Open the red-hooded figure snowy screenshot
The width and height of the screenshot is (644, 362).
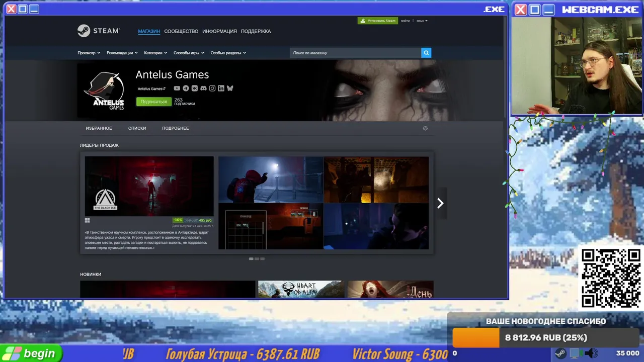(271, 179)
